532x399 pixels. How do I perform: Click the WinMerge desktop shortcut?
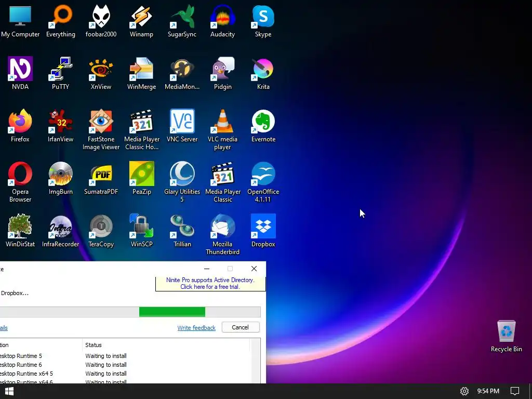tap(141, 73)
